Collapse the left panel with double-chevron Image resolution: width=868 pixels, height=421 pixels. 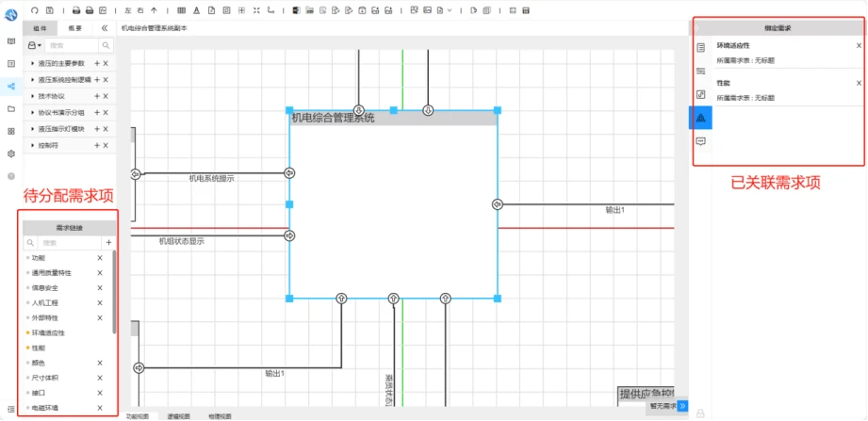(105, 27)
